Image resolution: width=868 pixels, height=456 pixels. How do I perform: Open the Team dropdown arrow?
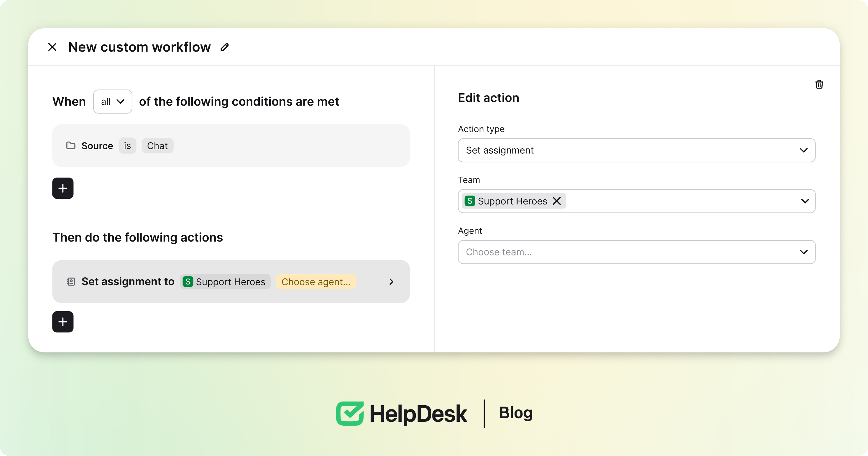coord(805,201)
